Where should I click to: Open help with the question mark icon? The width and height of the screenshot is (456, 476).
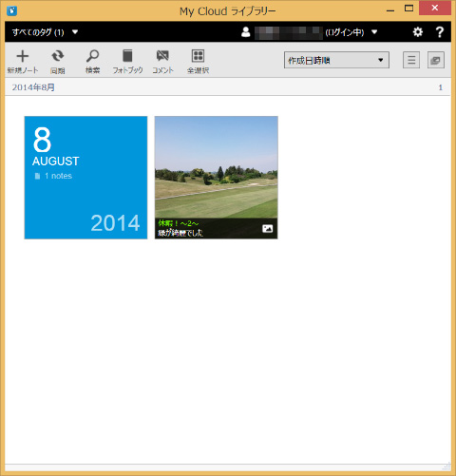440,32
